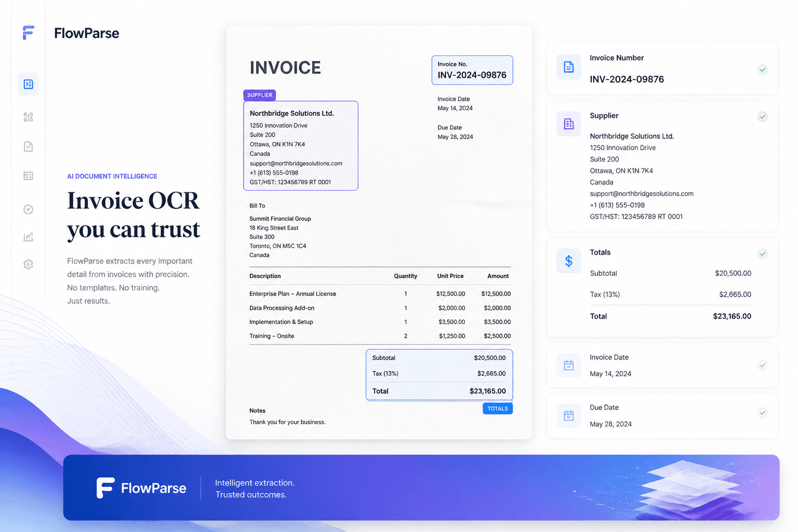798x532 pixels.
Task: Click the verified checkmark on the Totals card
Action: [x=763, y=254]
